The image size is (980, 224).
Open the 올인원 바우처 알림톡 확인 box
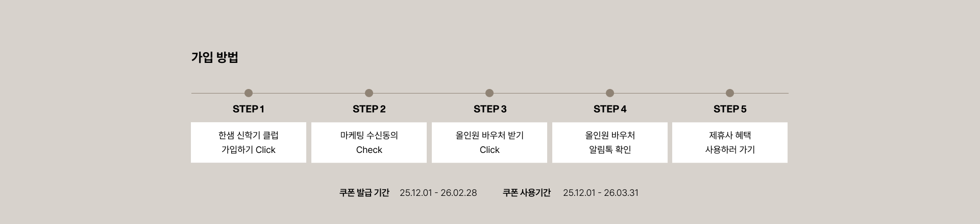point(610,143)
